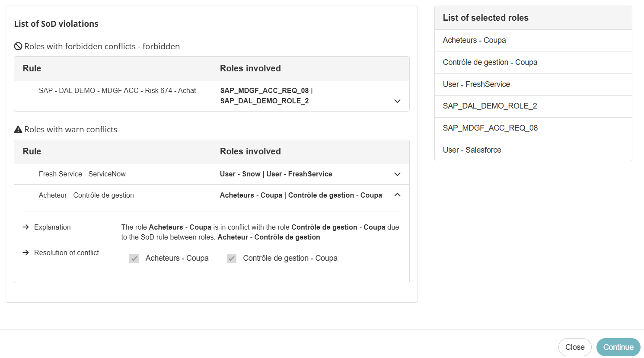Select User - FreshService in selected roles

click(x=476, y=84)
